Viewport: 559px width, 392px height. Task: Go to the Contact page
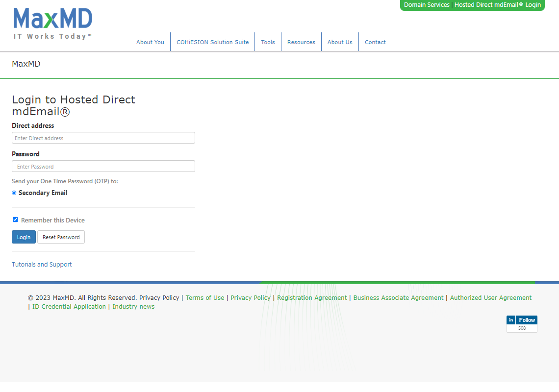pyautogui.click(x=375, y=42)
